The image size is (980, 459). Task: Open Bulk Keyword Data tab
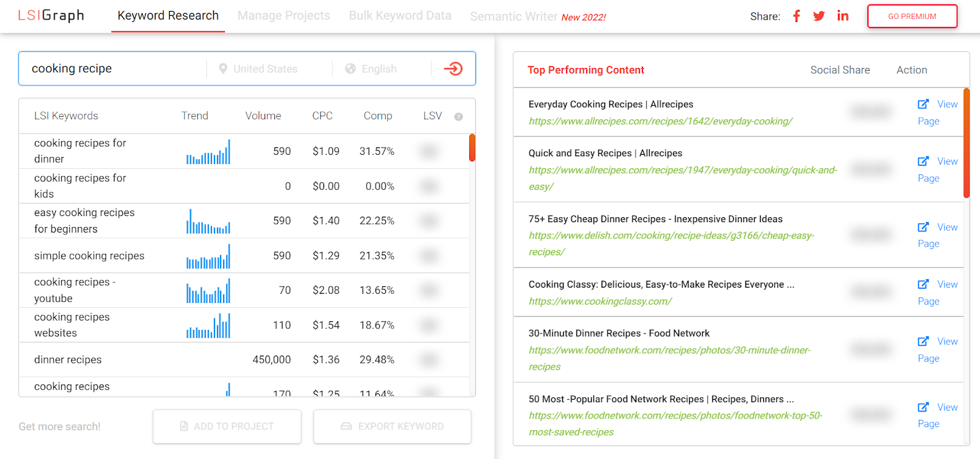point(400,16)
